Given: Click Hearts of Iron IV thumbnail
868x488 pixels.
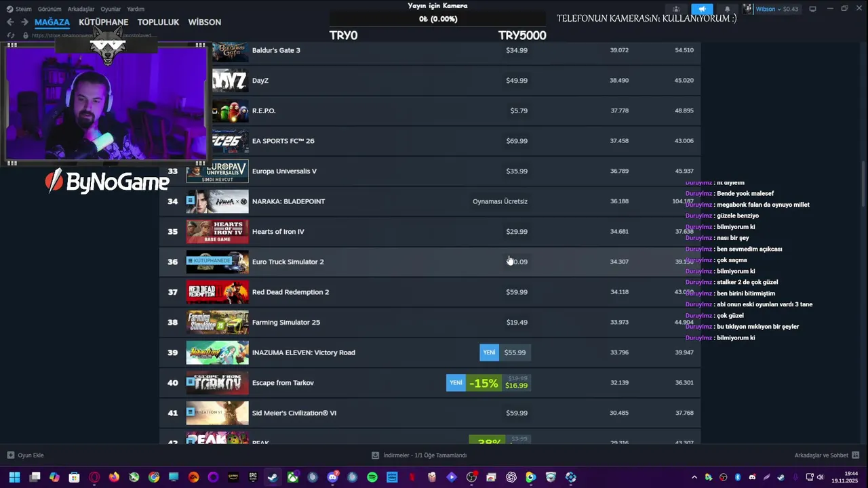Looking at the screenshot, I should [x=218, y=232].
